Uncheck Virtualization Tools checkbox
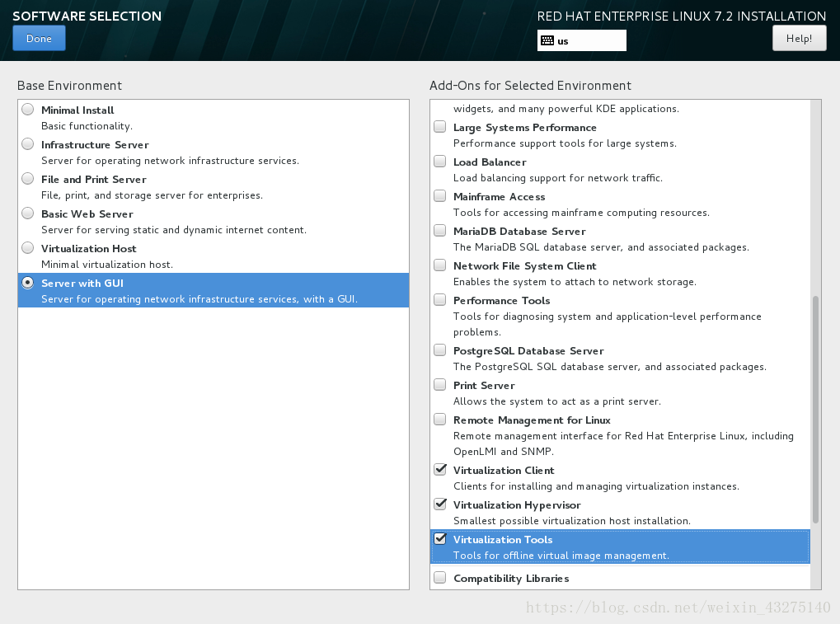Image resolution: width=840 pixels, height=624 pixels. (x=440, y=538)
